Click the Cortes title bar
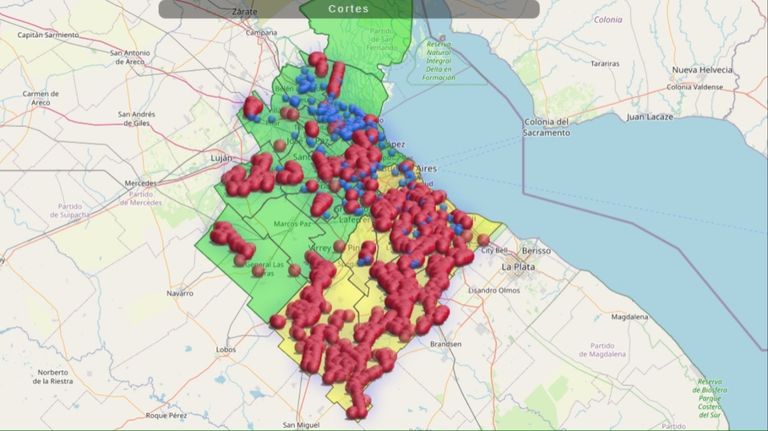The height and width of the screenshot is (431, 768). click(x=349, y=9)
